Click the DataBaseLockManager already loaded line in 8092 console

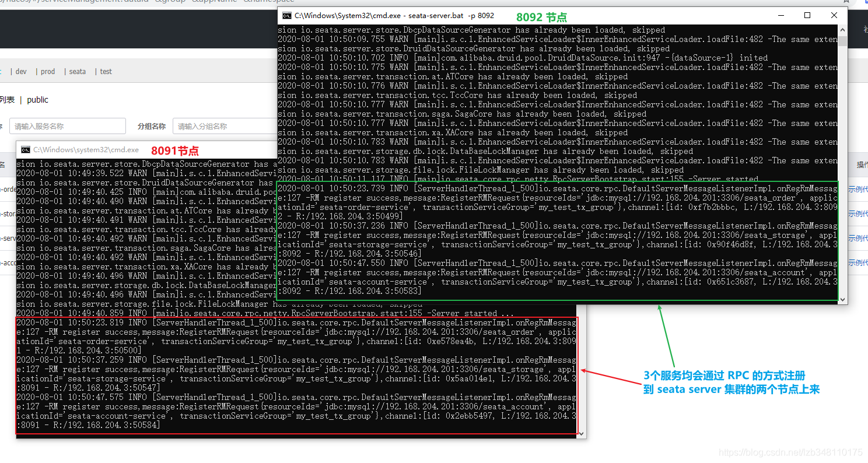click(x=485, y=151)
